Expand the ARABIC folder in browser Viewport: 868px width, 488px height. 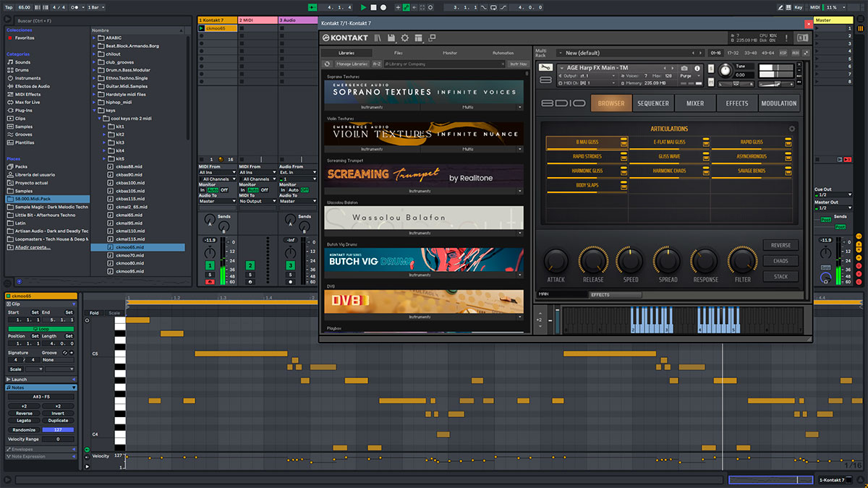95,38
